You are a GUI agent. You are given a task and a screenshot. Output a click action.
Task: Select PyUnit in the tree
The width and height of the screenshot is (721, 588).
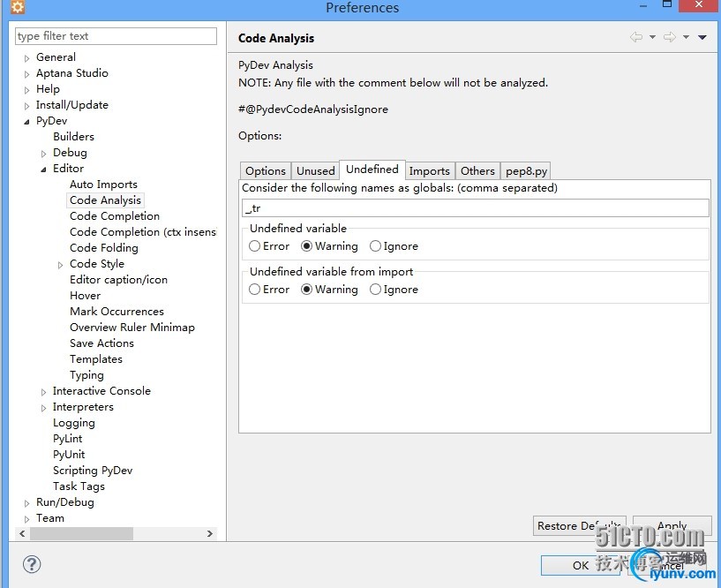[x=69, y=454]
